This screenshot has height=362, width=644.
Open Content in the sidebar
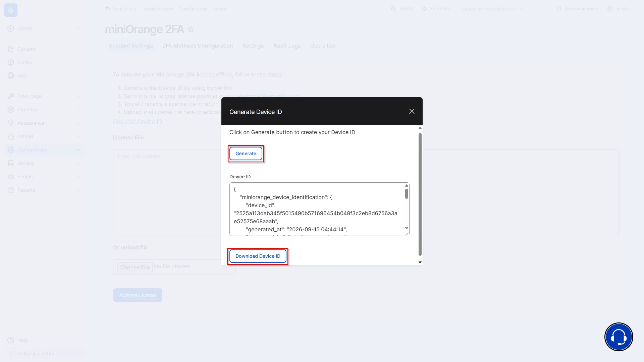(26, 49)
